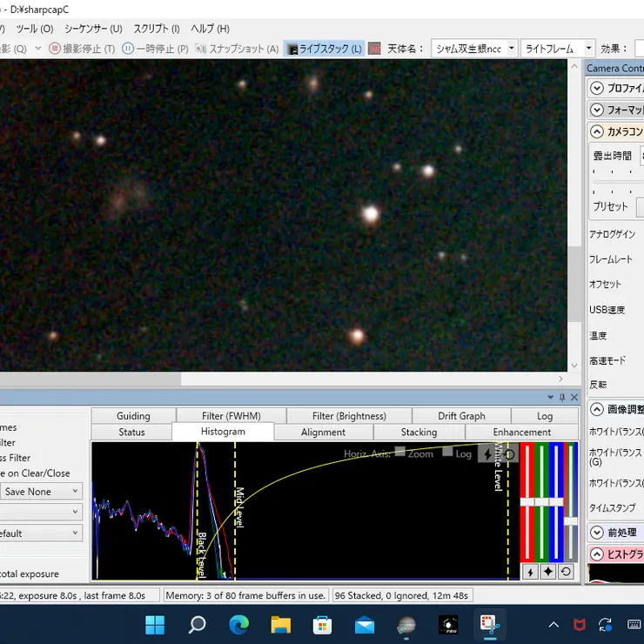
Task: Click the Stop Capture (撮影停止) button
Action: tap(82, 49)
